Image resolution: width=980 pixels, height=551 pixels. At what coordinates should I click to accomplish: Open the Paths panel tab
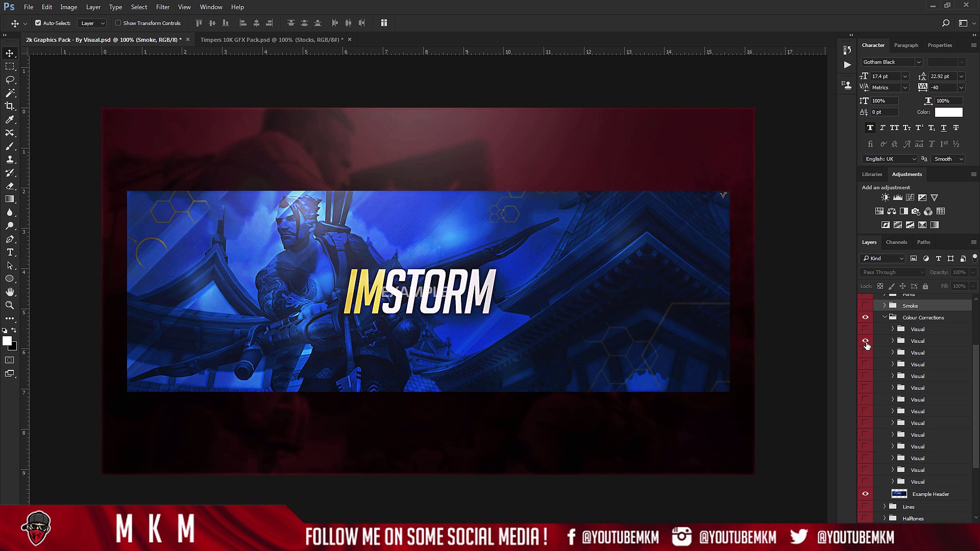pyautogui.click(x=923, y=242)
